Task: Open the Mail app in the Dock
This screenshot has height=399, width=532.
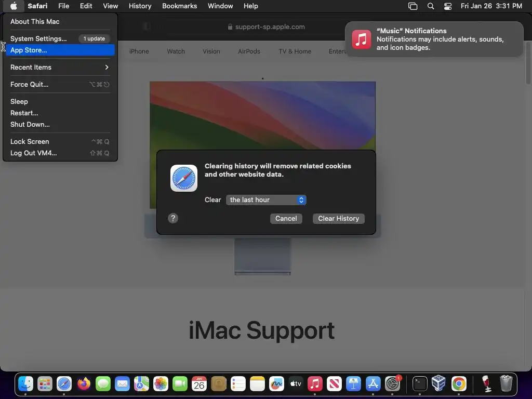Action: click(x=122, y=384)
